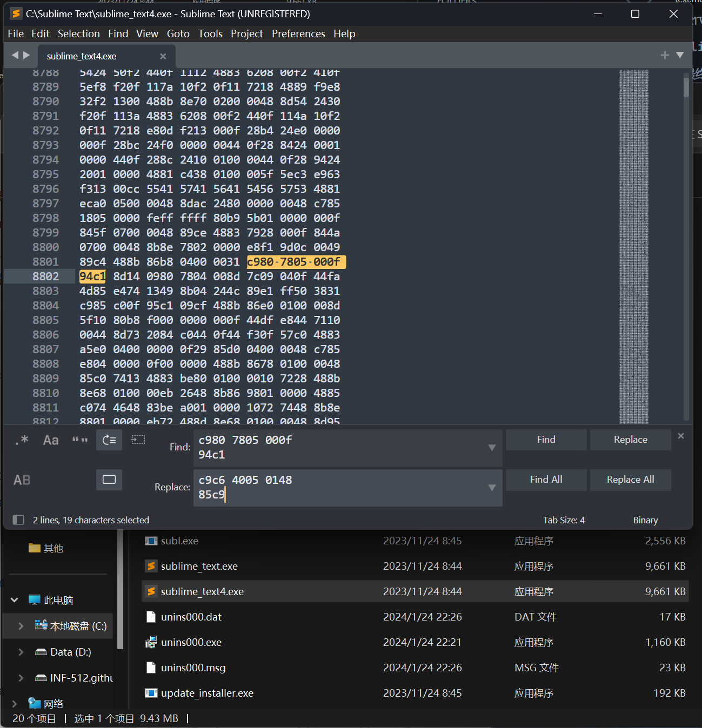Image resolution: width=702 pixels, height=728 pixels.
Task: Open the Find history dropdown
Action: click(x=492, y=448)
